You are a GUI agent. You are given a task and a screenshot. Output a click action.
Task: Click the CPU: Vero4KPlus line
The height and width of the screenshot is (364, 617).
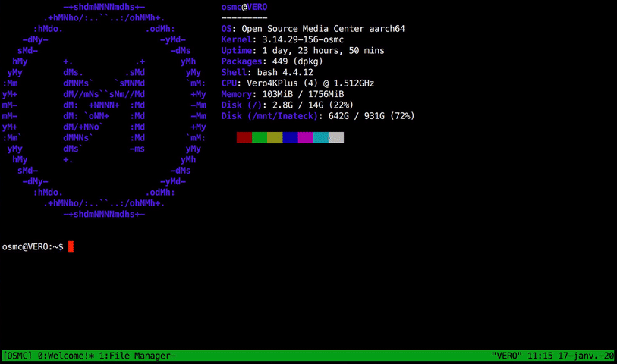298,83
